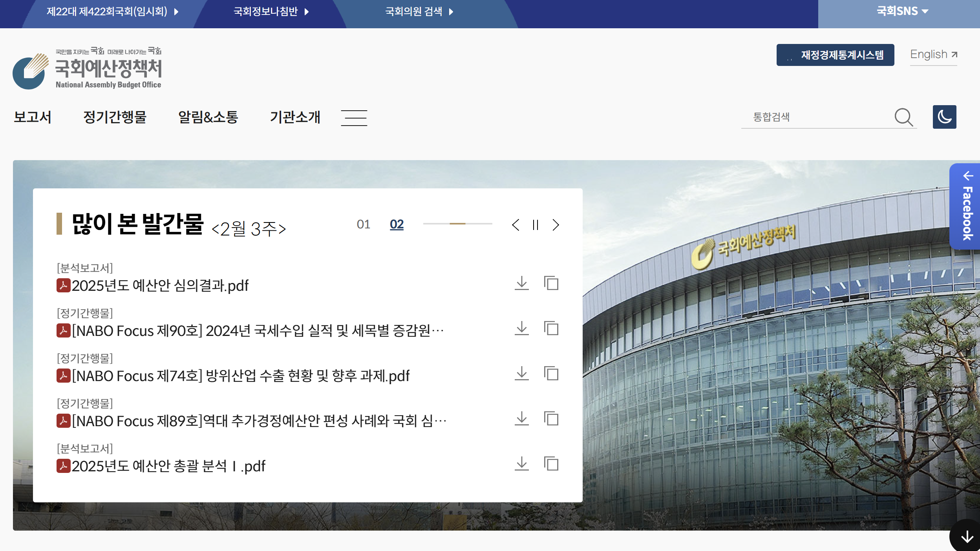The image size is (980, 551).
Task: Open the site search by clicking the magnifier icon
Action: (905, 117)
